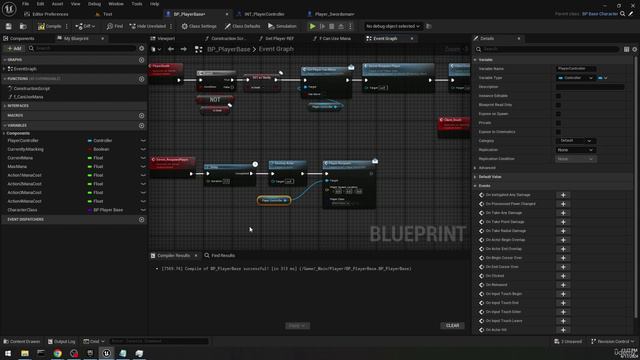
Task: Open compile options three-dot menu
Action: coord(67,26)
